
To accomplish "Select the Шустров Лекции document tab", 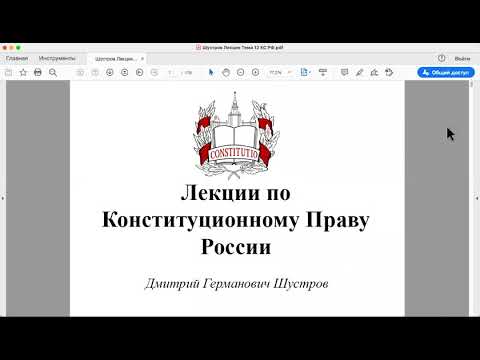I will [x=115, y=59].
